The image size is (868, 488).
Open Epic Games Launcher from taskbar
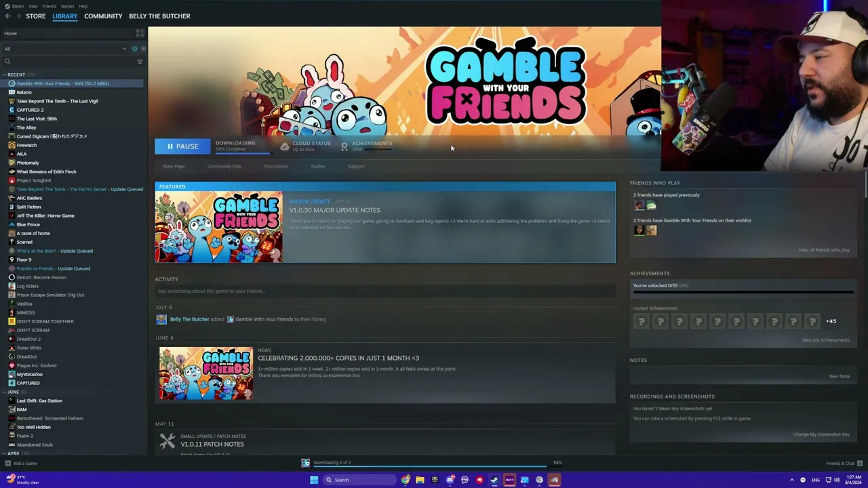(435, 480)
